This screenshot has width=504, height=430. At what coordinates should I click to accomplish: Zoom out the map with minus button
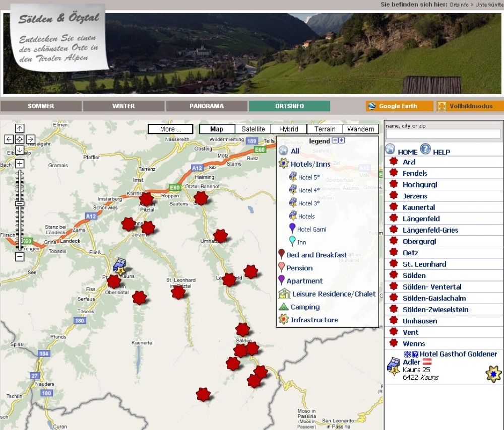(20, 257)
